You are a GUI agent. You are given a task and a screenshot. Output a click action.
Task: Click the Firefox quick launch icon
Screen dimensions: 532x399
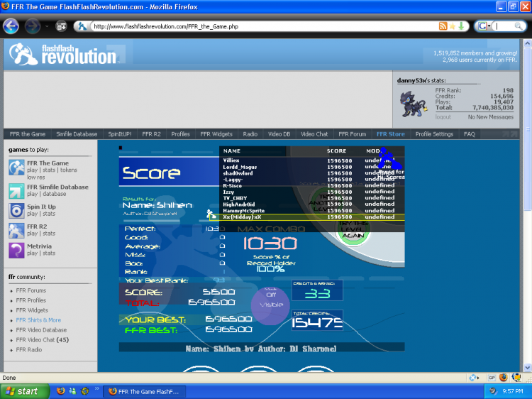pos(60,391)
